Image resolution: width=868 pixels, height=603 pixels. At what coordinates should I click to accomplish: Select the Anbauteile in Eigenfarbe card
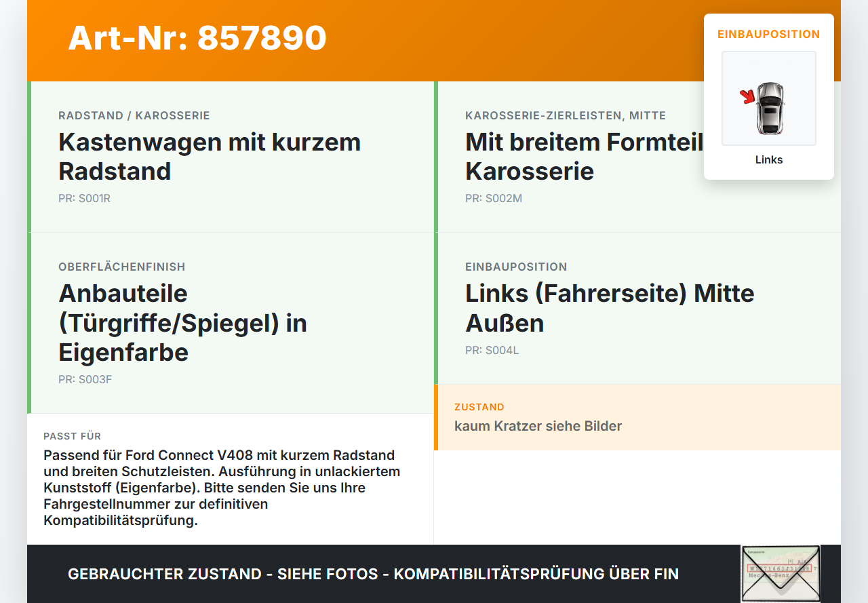pyautogui.click(x=231, y=323)
